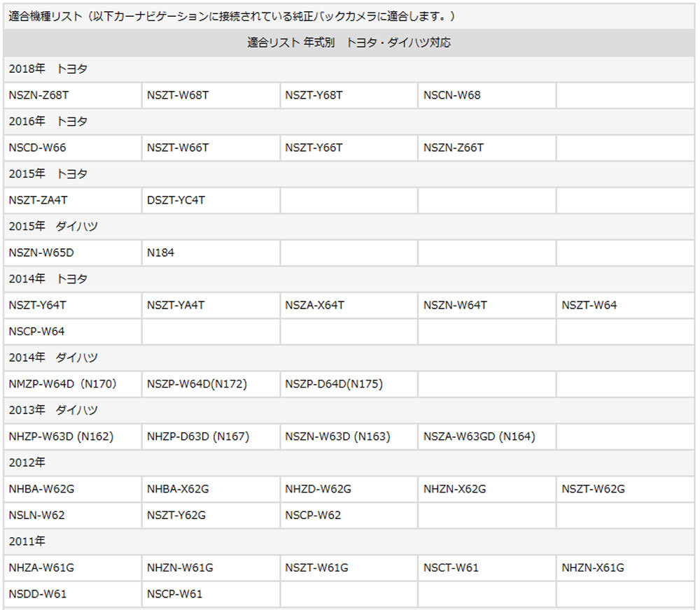Select the NSZN-W65D cell
700x610 pixels.
(x=72, y=253)
